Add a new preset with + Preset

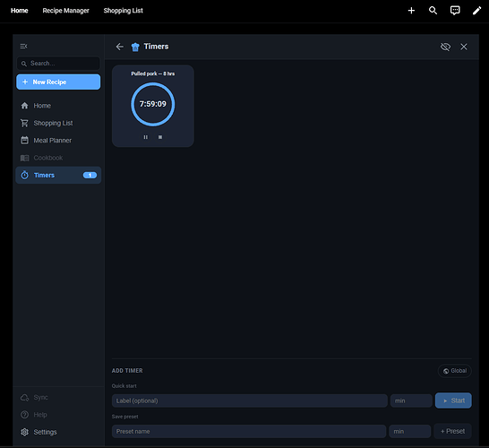coord(452,431)
